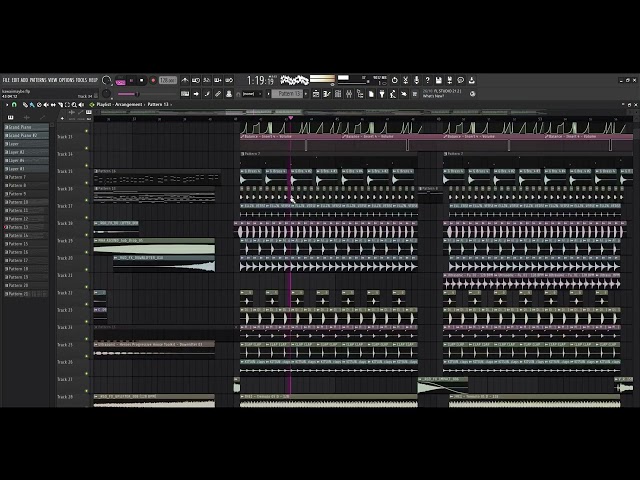Click the 1:19 time display
This screenshot has height=480, width=640.
(x=260, y=80)
